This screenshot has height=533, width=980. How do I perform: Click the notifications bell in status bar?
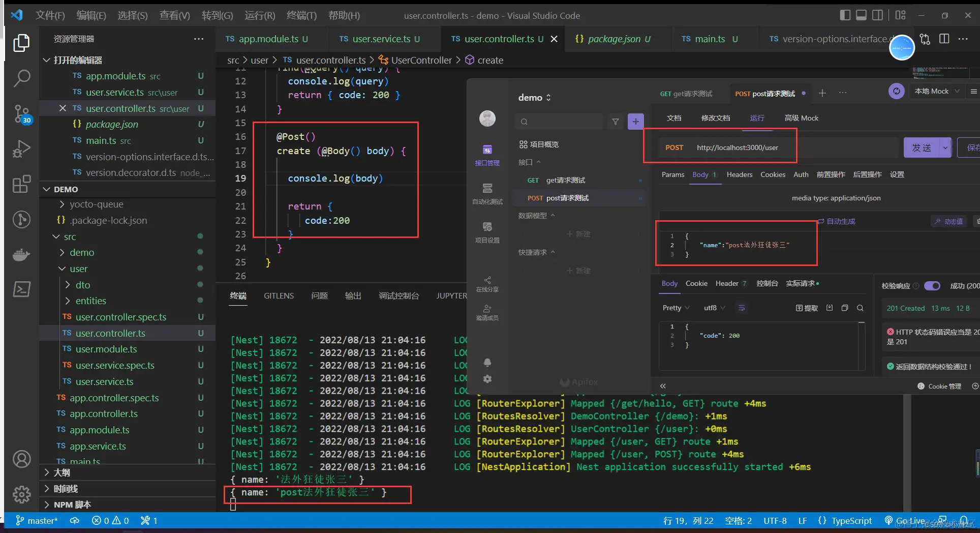(x=963, y=520)
